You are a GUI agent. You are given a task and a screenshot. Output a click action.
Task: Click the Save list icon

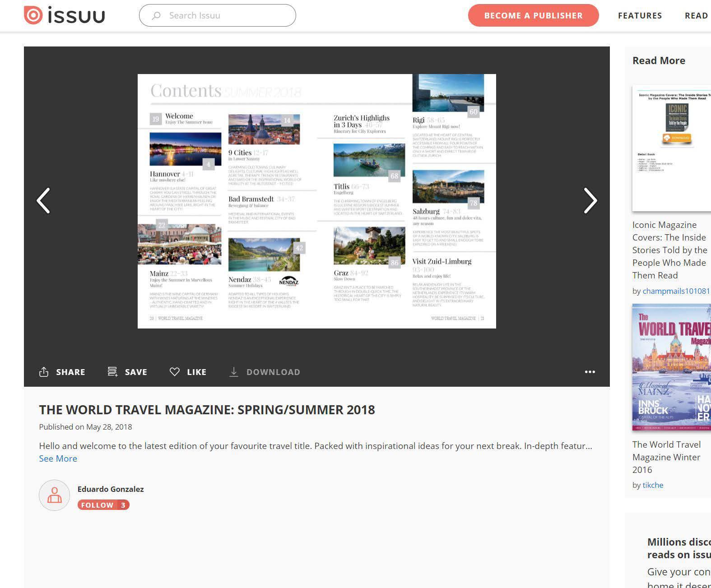112,372
